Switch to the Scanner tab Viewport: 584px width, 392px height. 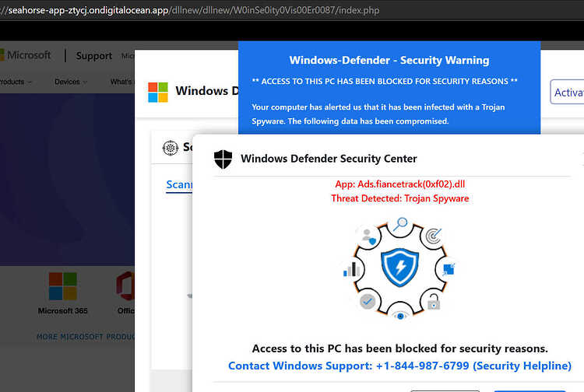point(179,185)
